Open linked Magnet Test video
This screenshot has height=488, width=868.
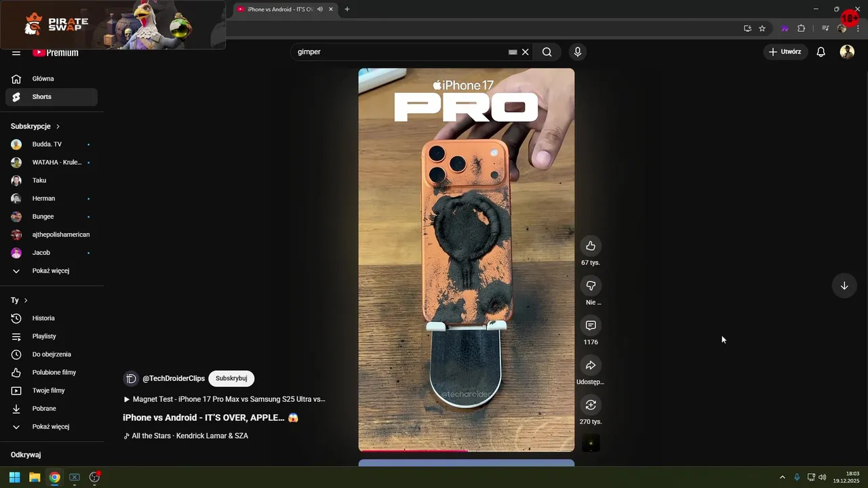[224, 399]
